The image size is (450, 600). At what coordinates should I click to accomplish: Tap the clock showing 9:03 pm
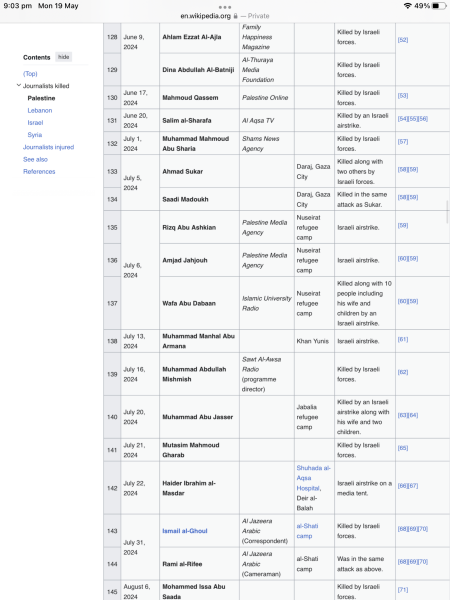tap(17, 6)
